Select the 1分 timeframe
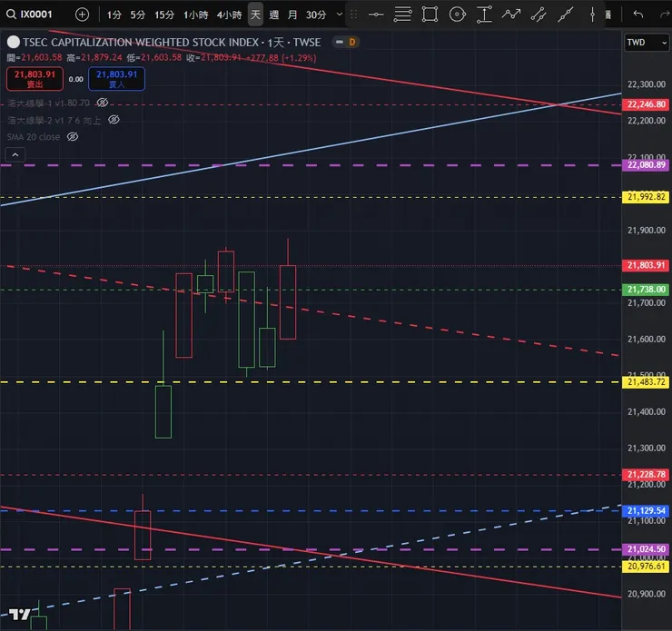Viewport: 672px width, 631px height. tap(114, 15)
